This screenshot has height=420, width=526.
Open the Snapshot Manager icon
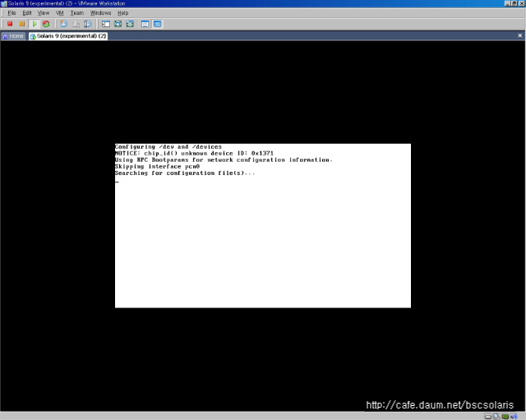88,24
